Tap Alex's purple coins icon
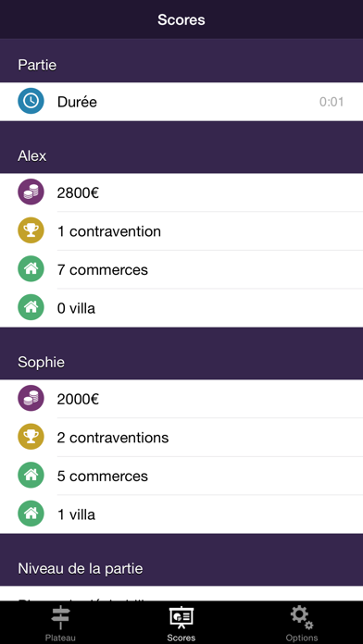This screenshot has height=644, width=363. tap(31, 192)
